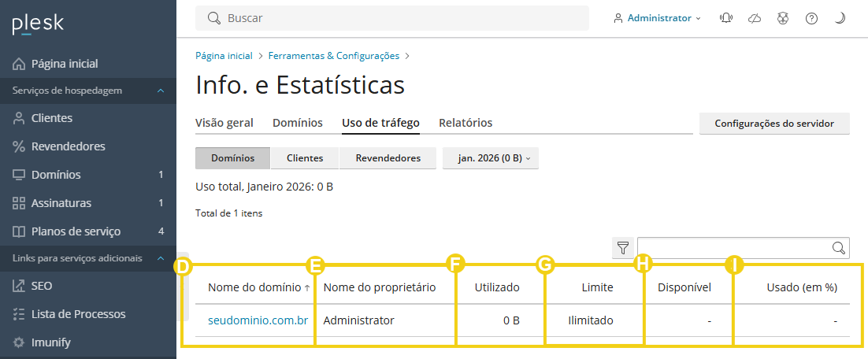Select the Clientes segment button

pos(305,158)
